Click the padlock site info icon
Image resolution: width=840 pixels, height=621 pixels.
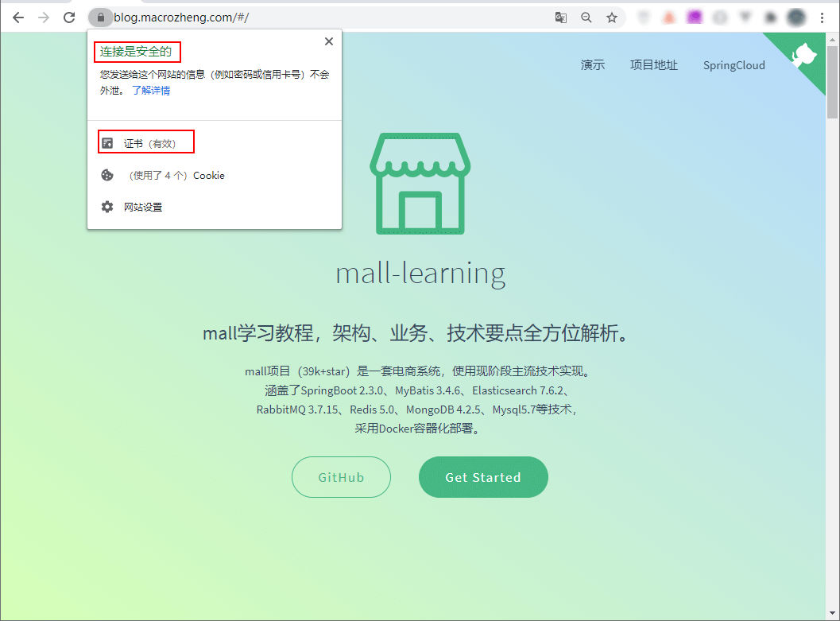(101, 17)
